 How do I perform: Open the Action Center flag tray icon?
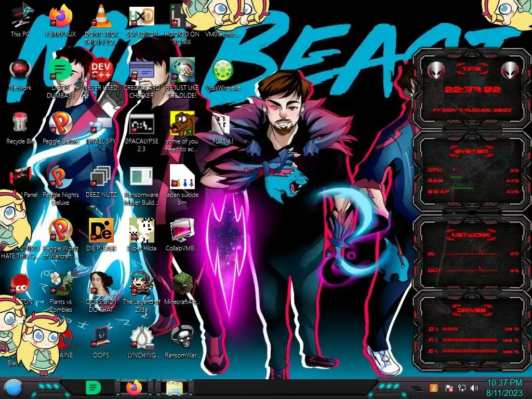tap(449, 388)
